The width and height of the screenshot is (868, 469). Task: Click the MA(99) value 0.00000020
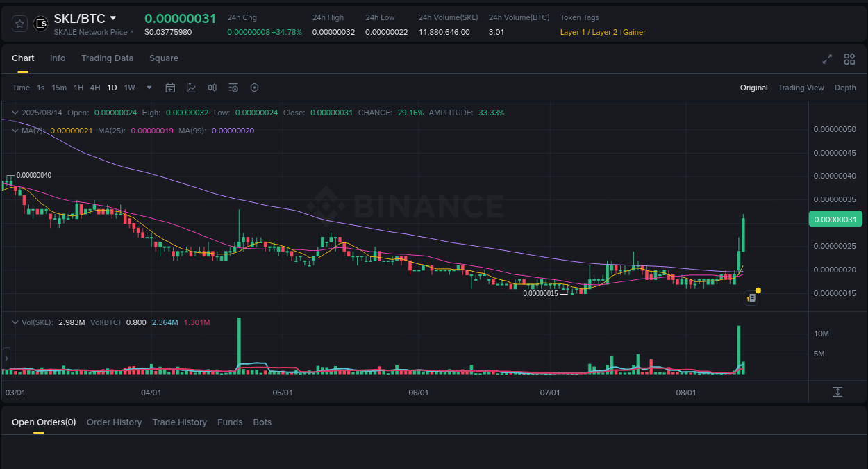(x=233, y=131)
